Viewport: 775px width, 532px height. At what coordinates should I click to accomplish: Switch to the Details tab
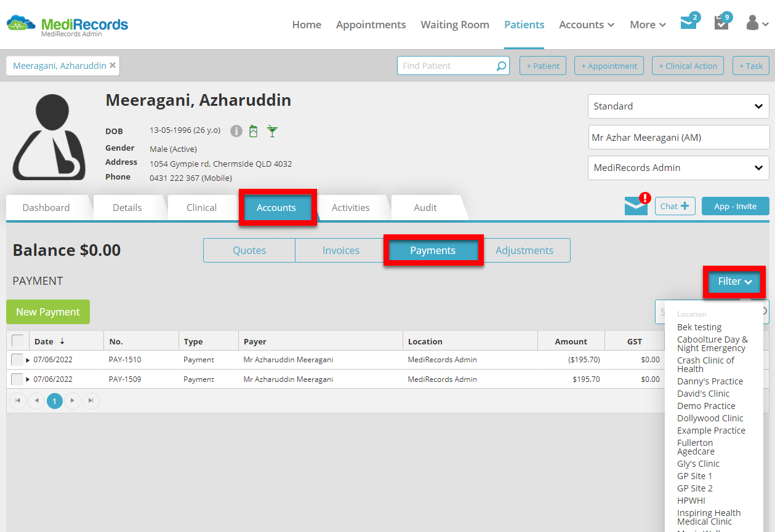(127, 207)
